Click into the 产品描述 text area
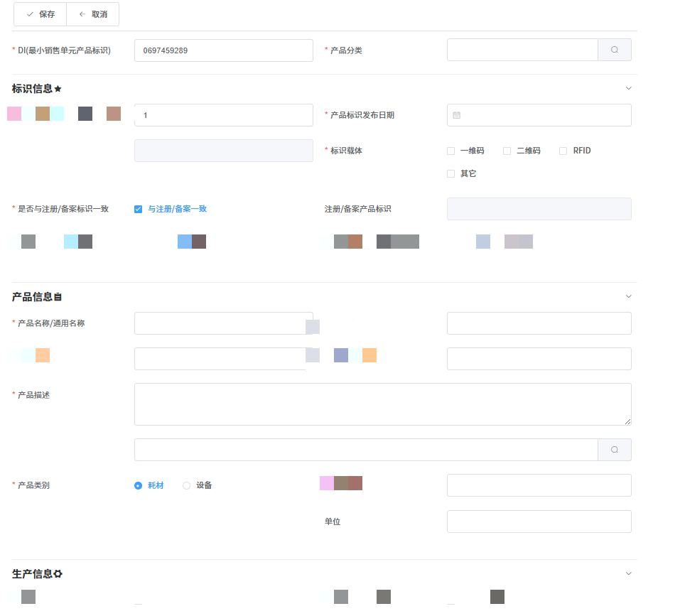680x616 pixels. point(382,404)
